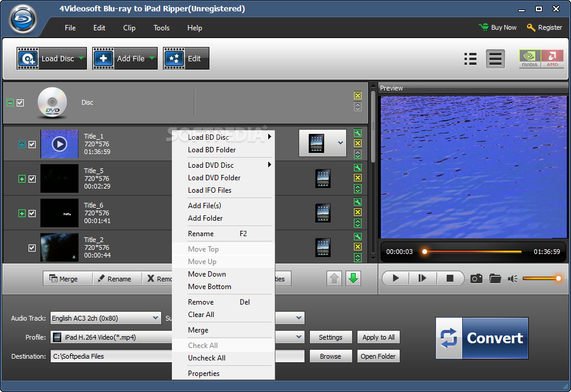The image size is (571, 392).
Task: Open Properties from context menu
Action: [223, 374]
